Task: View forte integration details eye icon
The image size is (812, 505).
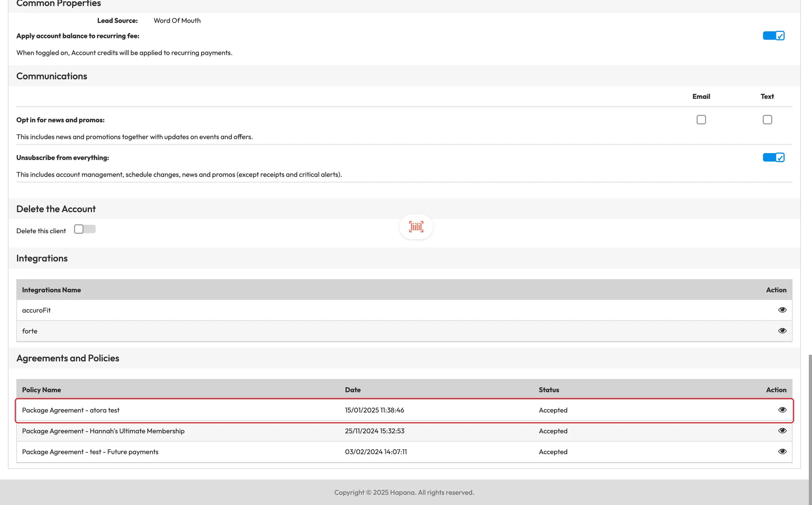Action: pos(782,331)
